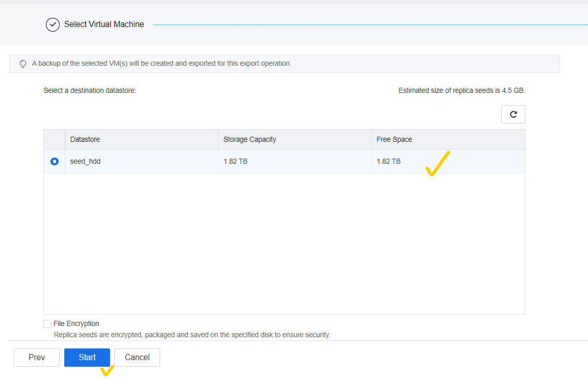
Task: Click the replica seeds encryption description
Action: tap(192, 335)
